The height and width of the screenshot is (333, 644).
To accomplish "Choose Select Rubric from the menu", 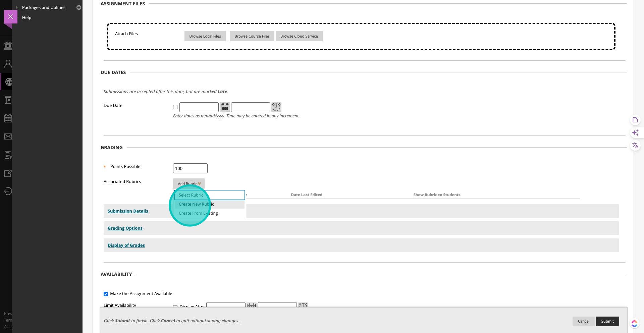I will tap(191, 195).
